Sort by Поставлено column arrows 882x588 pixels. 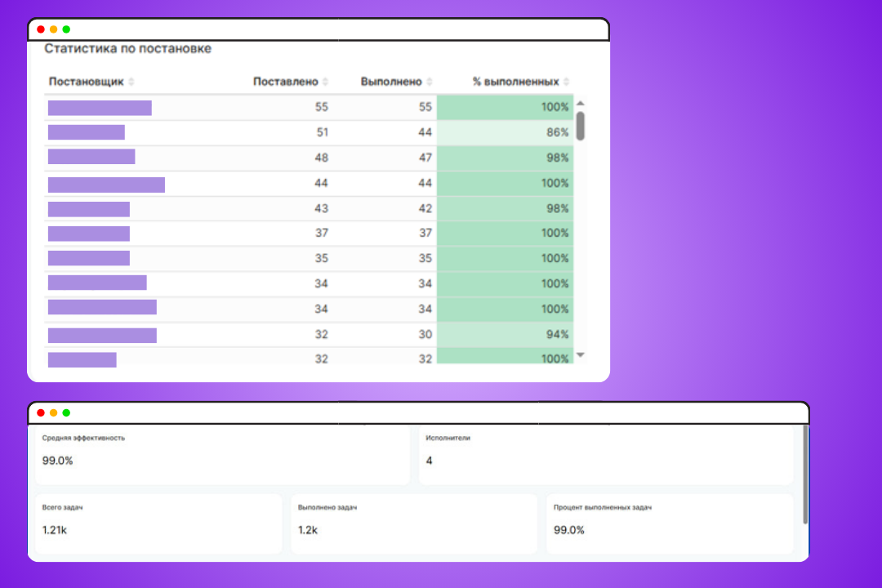[x=325, y=82]
